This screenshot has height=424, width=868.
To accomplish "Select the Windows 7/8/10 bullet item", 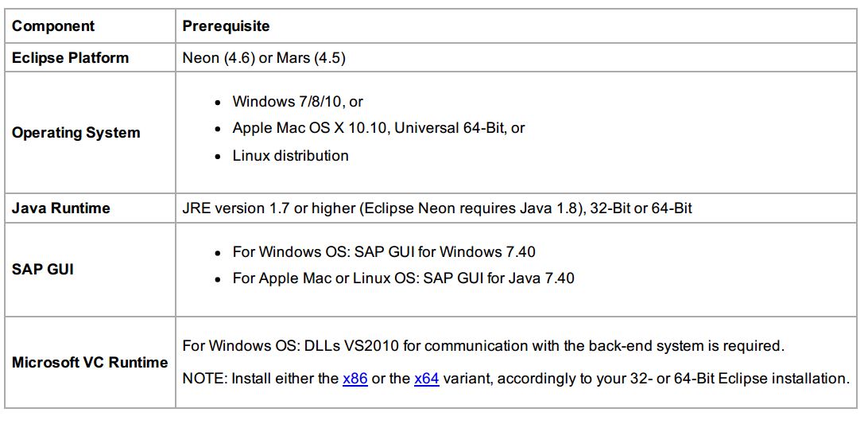I will pos(297,102).
